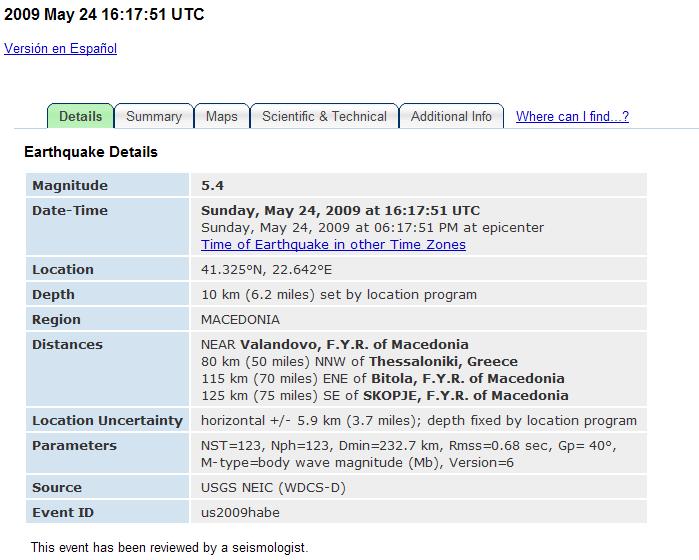Switch to the Summary tab
699x560 pixels.
pos(153,116)
